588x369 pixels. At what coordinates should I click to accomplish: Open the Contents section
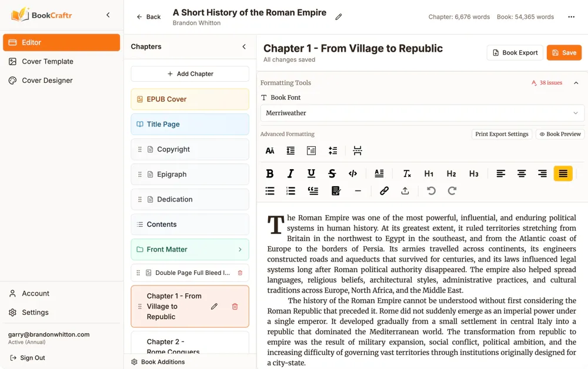point(190,224)
